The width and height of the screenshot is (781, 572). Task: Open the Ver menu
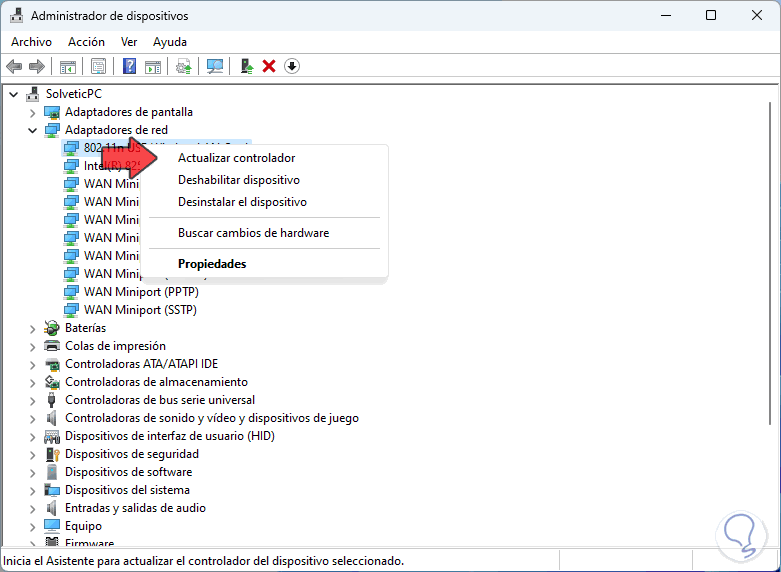(x=129, y=42)
